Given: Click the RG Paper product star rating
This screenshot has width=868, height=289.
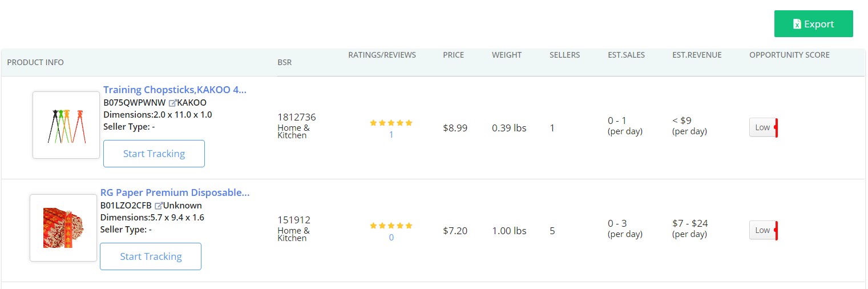Looking at the screenshot, I should [x=391, y=226].
